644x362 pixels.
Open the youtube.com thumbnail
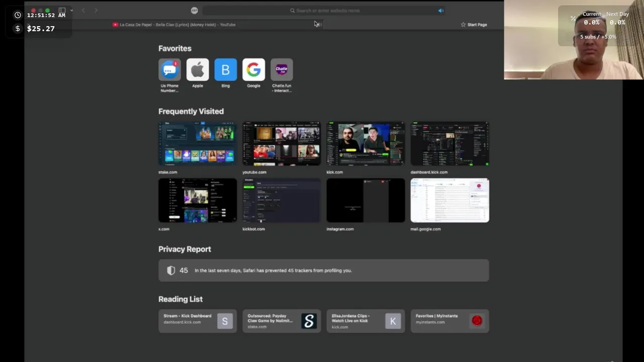(x=281, y=144)
